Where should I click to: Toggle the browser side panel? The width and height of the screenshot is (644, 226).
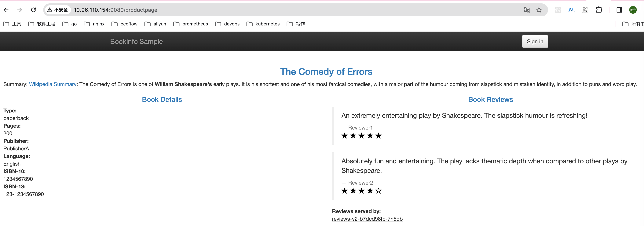point(619,10)
